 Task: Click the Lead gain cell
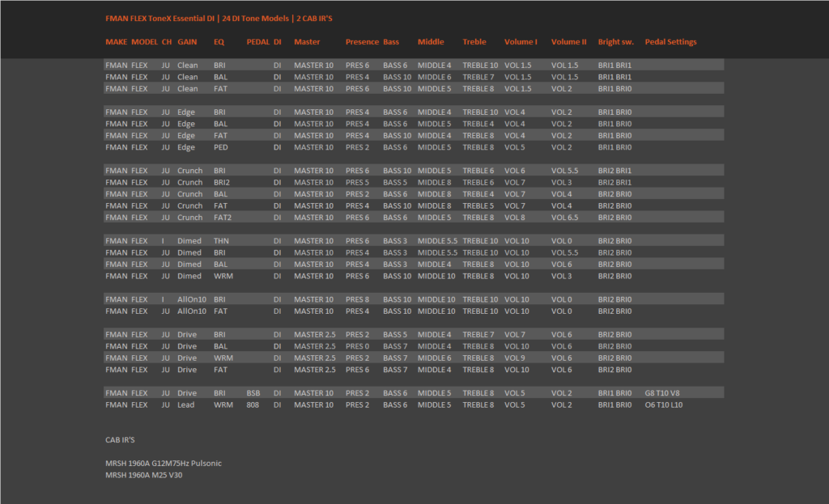click(185, 404)
